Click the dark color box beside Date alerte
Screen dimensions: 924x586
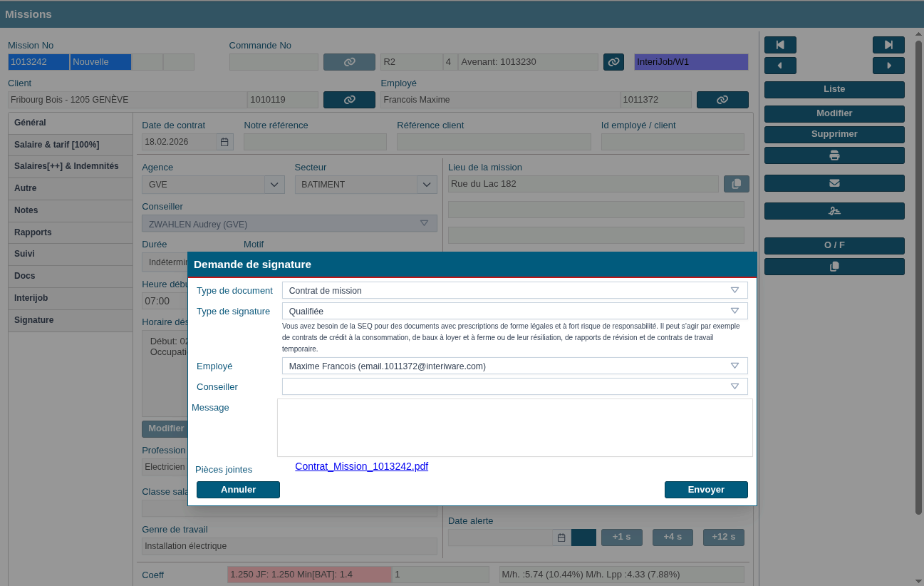[x=583, y=538]
